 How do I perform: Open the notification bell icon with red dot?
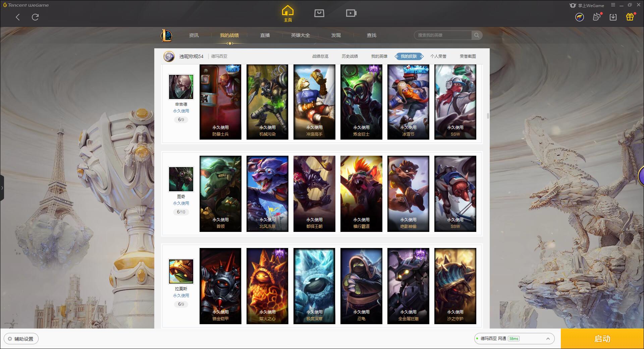[x=597, y=17]
